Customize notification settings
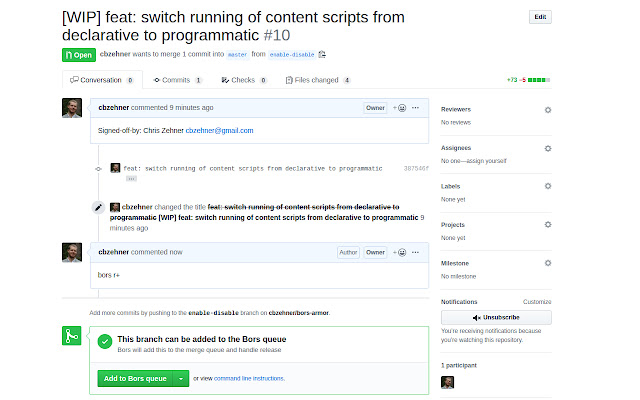Viewport: 640px width, 400px height. [537, 302]
